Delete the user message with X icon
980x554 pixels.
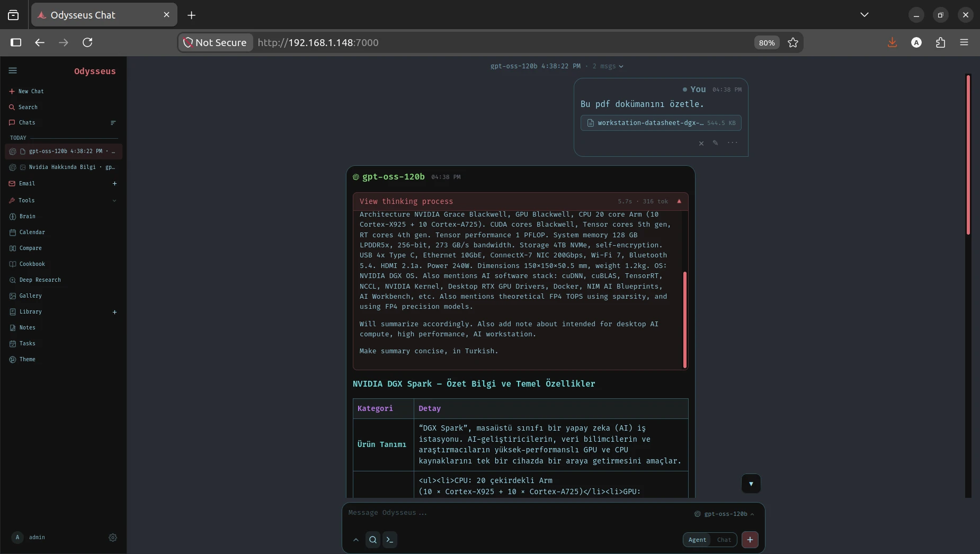tap(701, 143)
